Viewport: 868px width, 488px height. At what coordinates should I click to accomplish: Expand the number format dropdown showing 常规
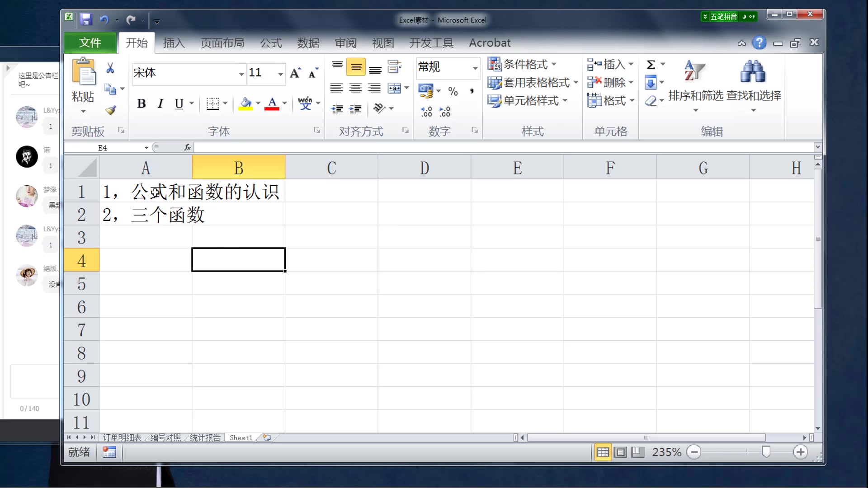pyautogui.click(x=475, y=68)
